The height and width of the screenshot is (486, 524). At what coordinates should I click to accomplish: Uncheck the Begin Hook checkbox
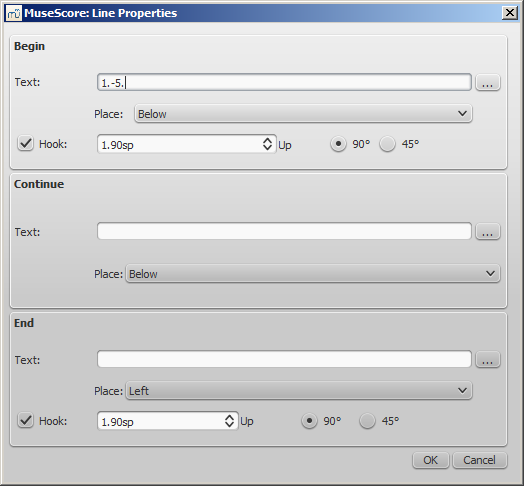[x=25, y=144]
